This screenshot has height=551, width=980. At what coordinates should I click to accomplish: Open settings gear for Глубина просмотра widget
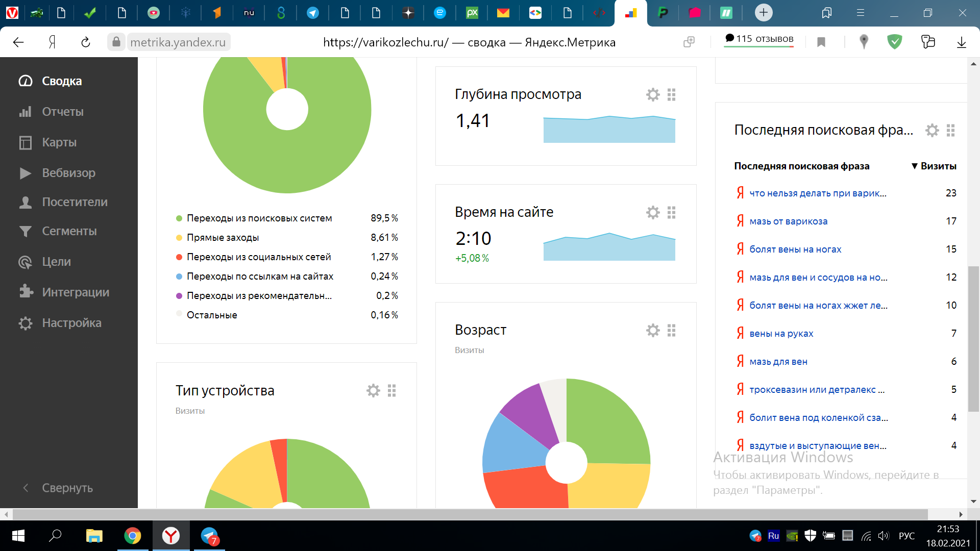click(653, 94)
